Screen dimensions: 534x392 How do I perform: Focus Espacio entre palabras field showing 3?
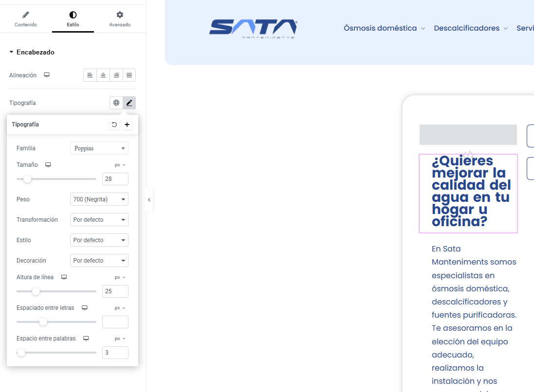tap(115, 353)
